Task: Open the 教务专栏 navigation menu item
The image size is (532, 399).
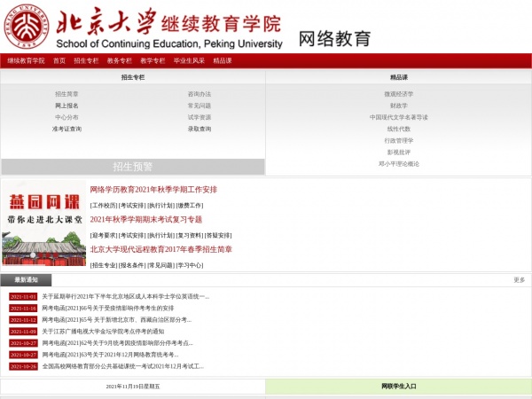Action: (120, 60)
